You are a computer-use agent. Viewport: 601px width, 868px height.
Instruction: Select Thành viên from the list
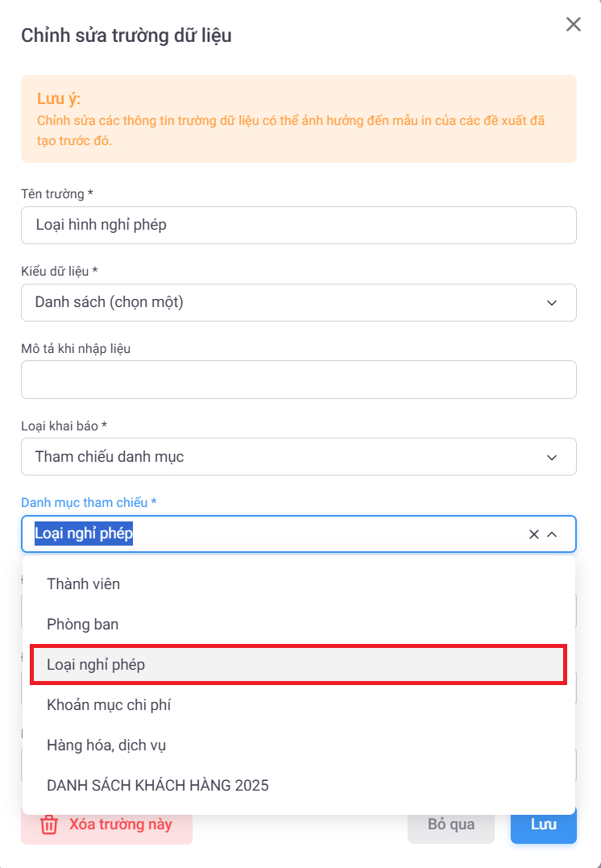[x=84, y=584]
